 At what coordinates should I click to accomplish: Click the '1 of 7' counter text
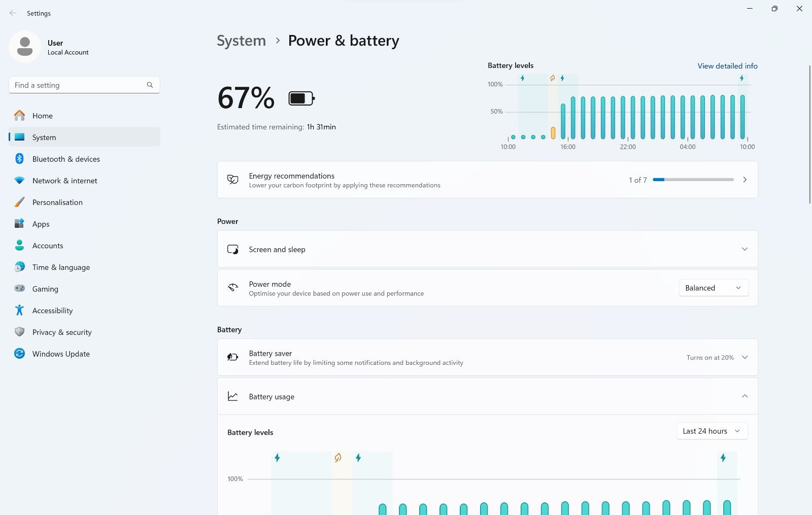pyautogui.click(x=637, y=180)
